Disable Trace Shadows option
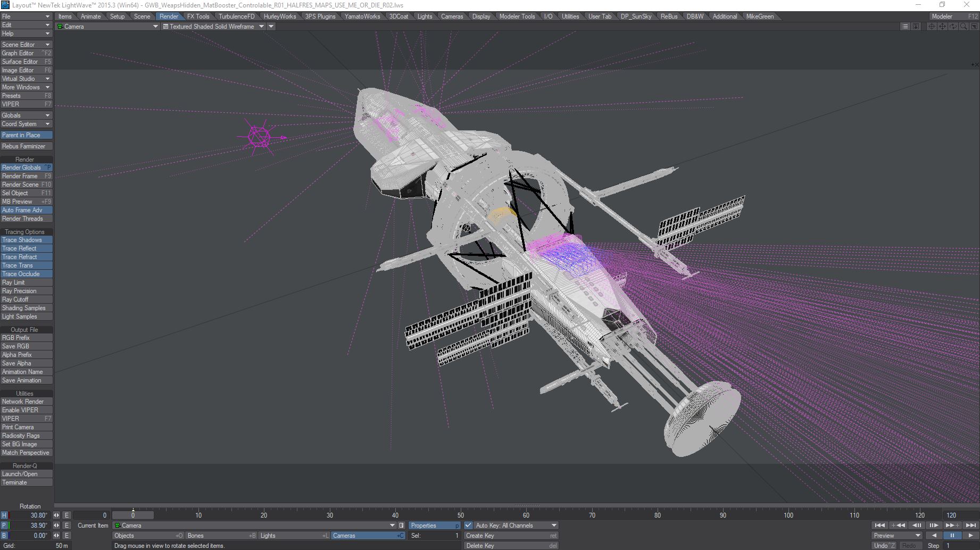This screenshot has width=980, height=550. click(26, 240)
